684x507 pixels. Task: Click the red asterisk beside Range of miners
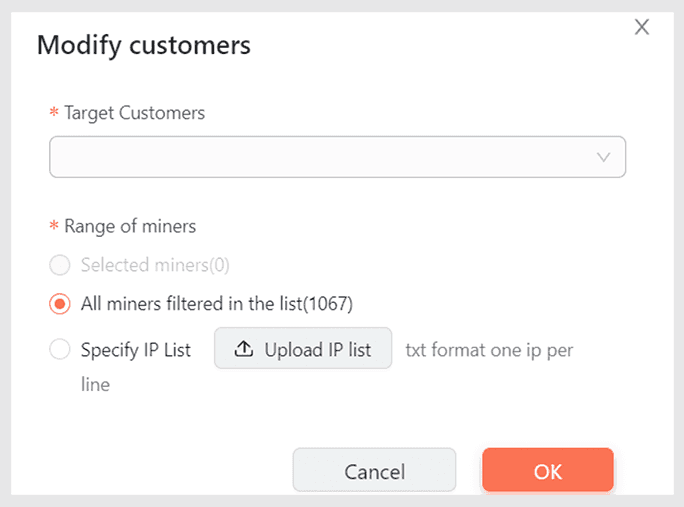[x=54, y=227]
